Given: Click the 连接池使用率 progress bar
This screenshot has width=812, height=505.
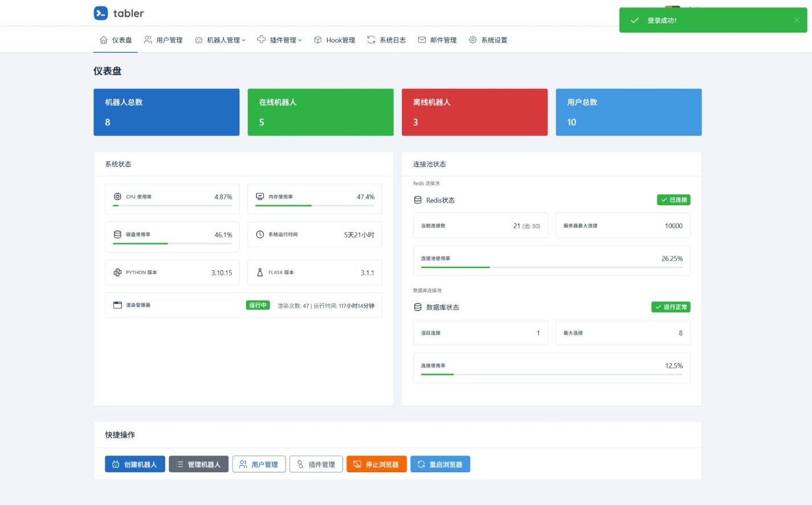Looking at the screenshot, I should (x=552, y=267).
